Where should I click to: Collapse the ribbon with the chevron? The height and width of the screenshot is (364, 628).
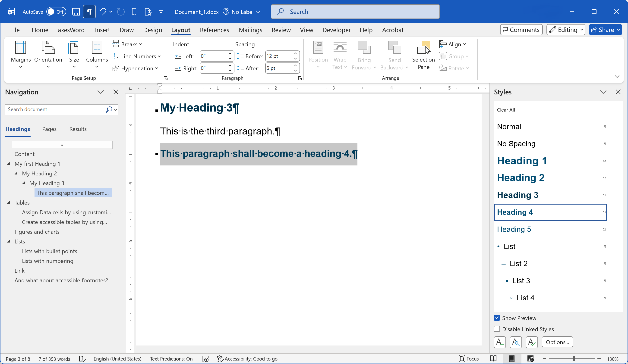(x=617, y=76)
